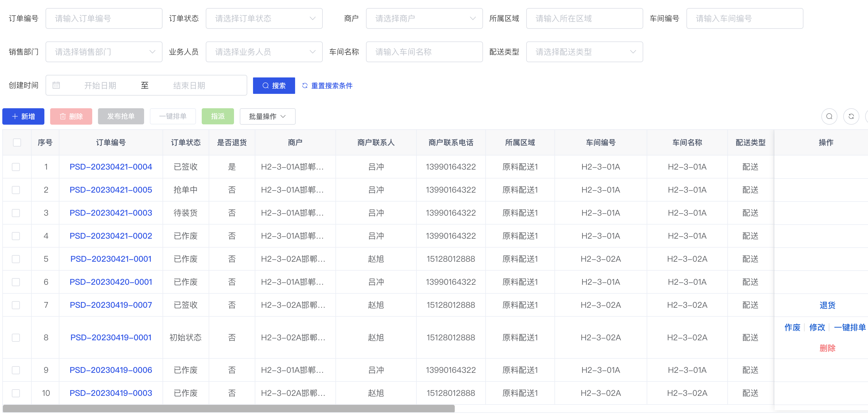The width and height of the screenshot is (868, 414).
Task: Open order PSD-20230421-0003 link
Action: 111,213
